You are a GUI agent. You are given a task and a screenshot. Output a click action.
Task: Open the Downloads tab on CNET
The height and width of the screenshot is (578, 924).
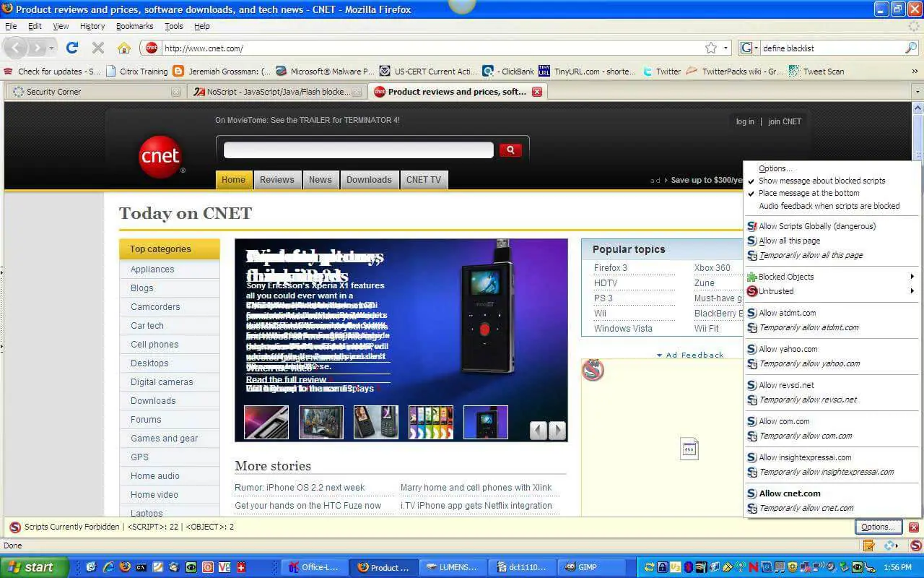369,180
